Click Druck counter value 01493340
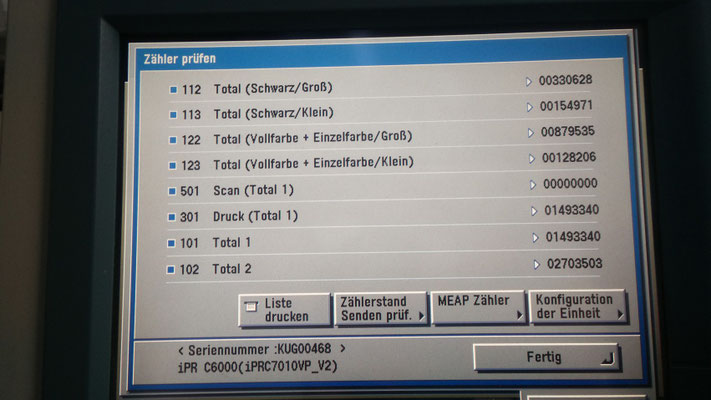The height and width of the screenshot is (400, 711). point(572,210)
